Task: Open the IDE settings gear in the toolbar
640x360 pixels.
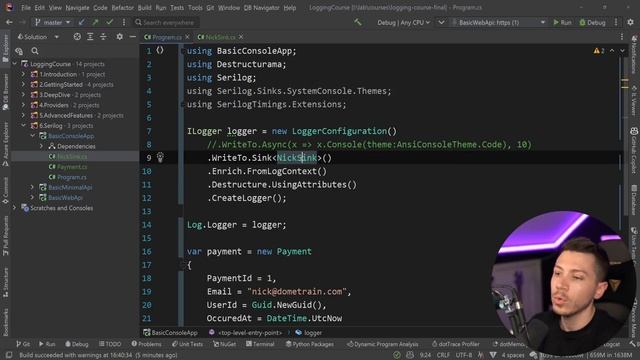Action: pos(631,22)
